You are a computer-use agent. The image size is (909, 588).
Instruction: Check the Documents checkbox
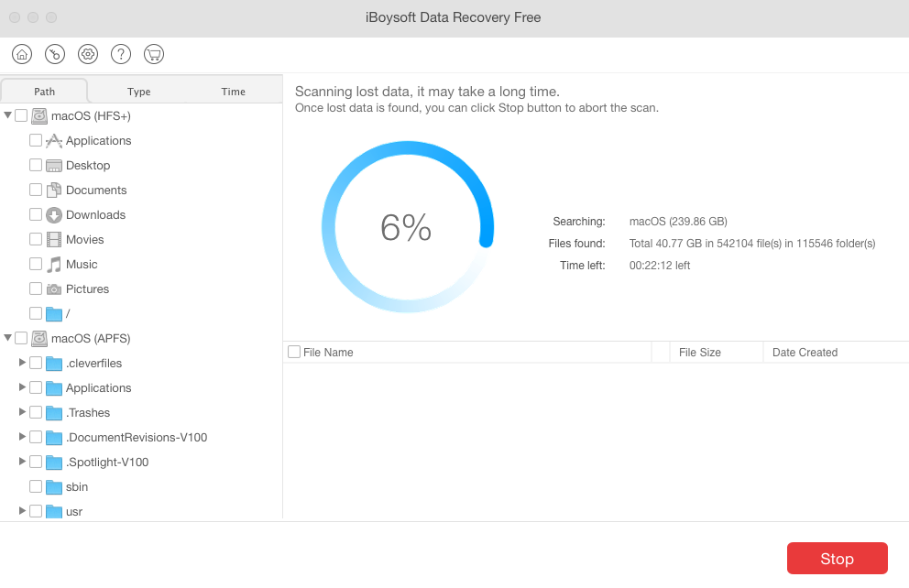point(36,190)
